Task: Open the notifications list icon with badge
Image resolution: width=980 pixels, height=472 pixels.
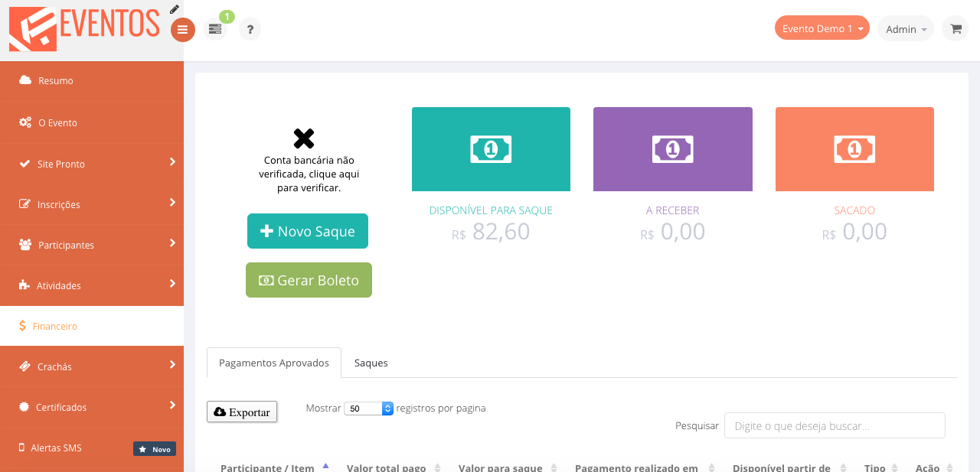Action: 215,29
